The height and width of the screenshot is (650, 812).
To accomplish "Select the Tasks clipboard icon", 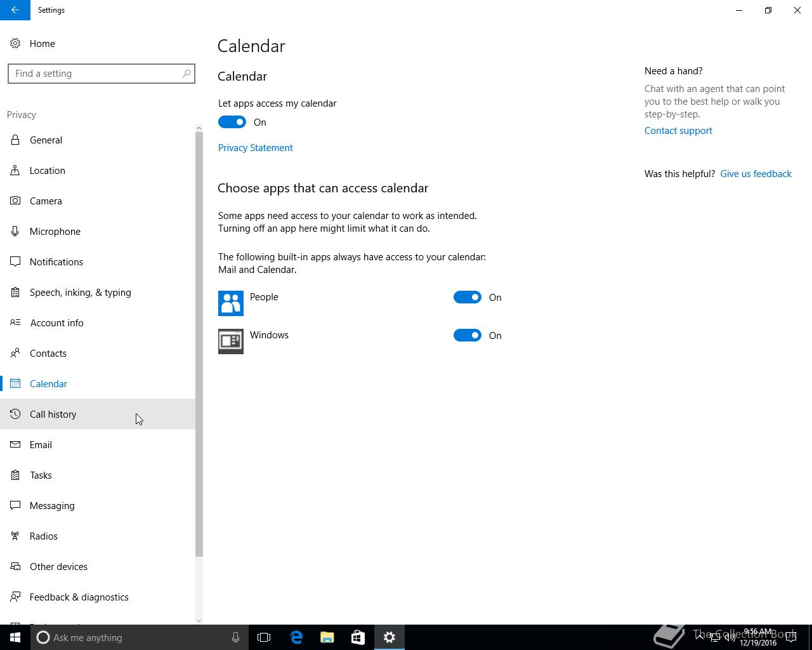I will (15, 475).
